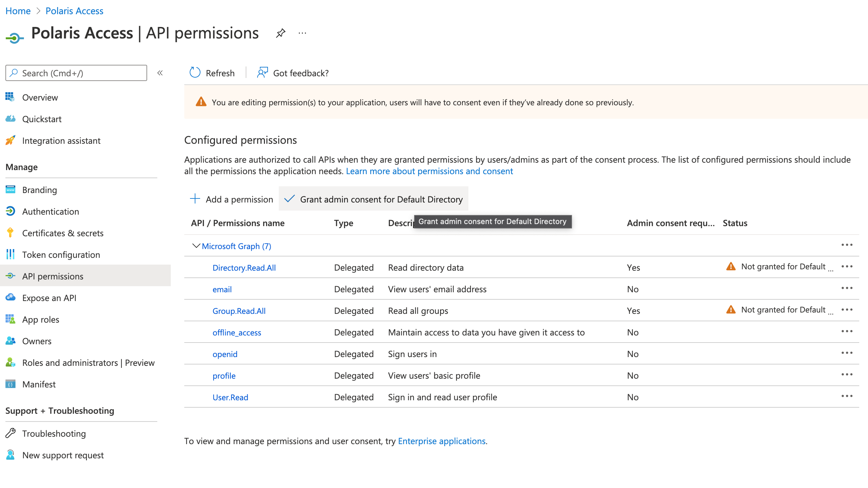This screenshot has width=868, height=488.
Task: Click the Owners people icon
Action: [10, 341]
